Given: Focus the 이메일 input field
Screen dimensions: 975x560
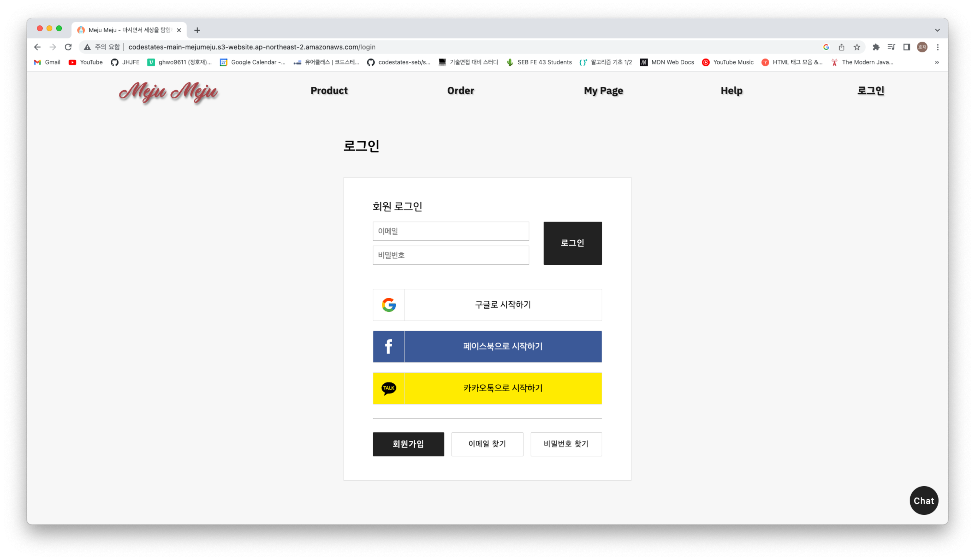Looking at the screenshot, I should 451,231.
